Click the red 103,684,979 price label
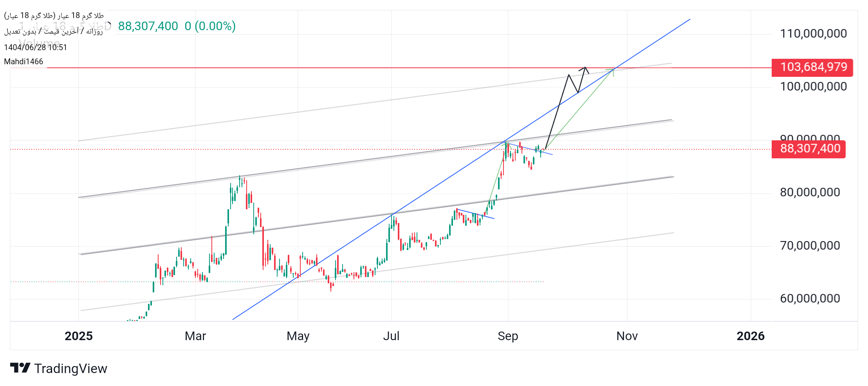 pos(813,67)
